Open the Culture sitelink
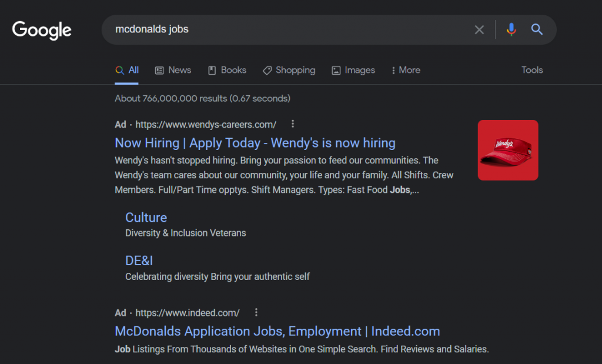This screenshot has width=602, height=364. (x=146, y=218)
